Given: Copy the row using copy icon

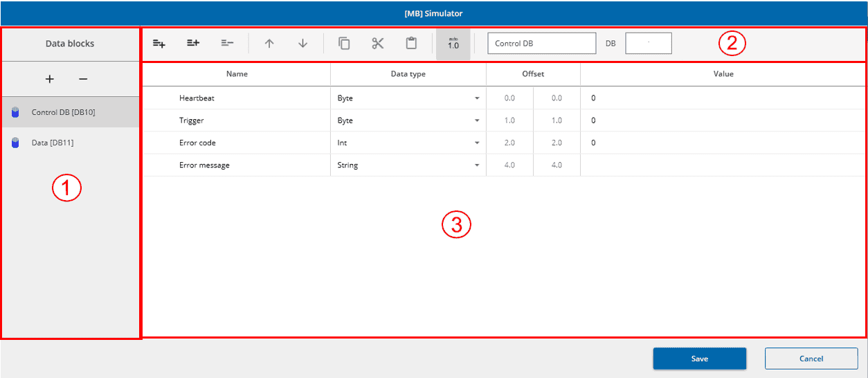Looking at the screenshot, I should 344,43.
